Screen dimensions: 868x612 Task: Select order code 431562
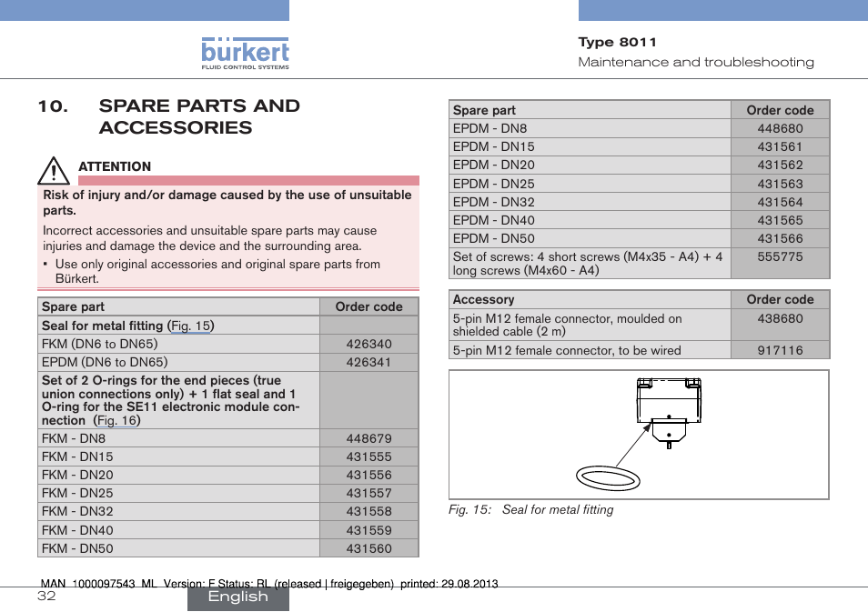click(780, 165)
